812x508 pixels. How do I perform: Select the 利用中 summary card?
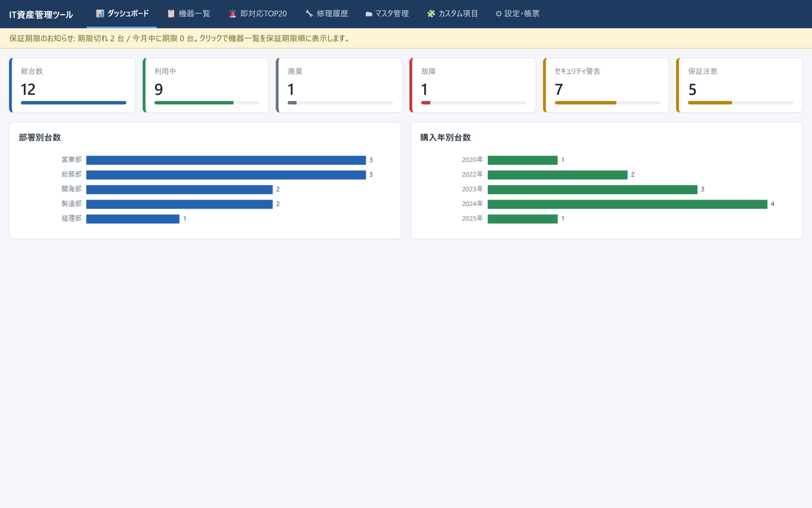pos(206,85)
